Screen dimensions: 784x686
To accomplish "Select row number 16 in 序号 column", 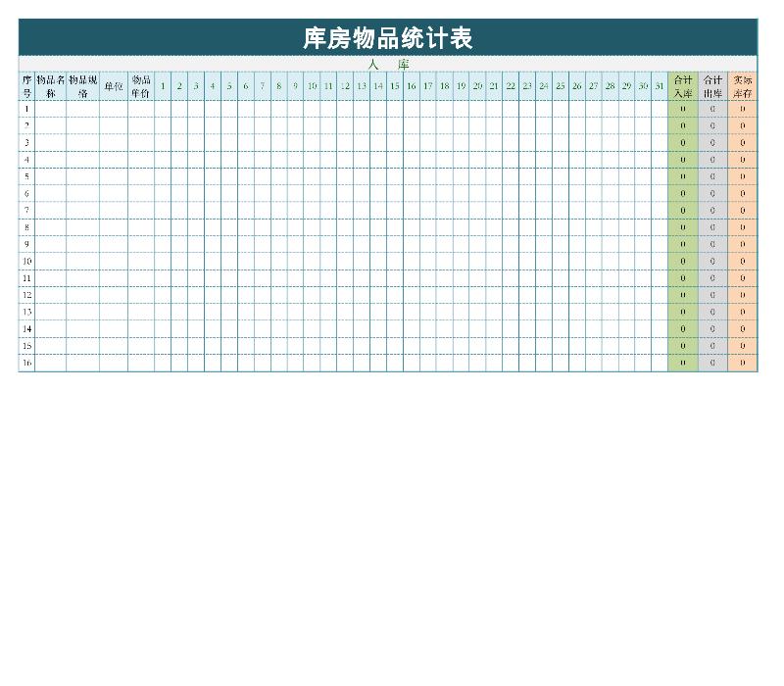I will pyautogui.click(x=27, y=363).
